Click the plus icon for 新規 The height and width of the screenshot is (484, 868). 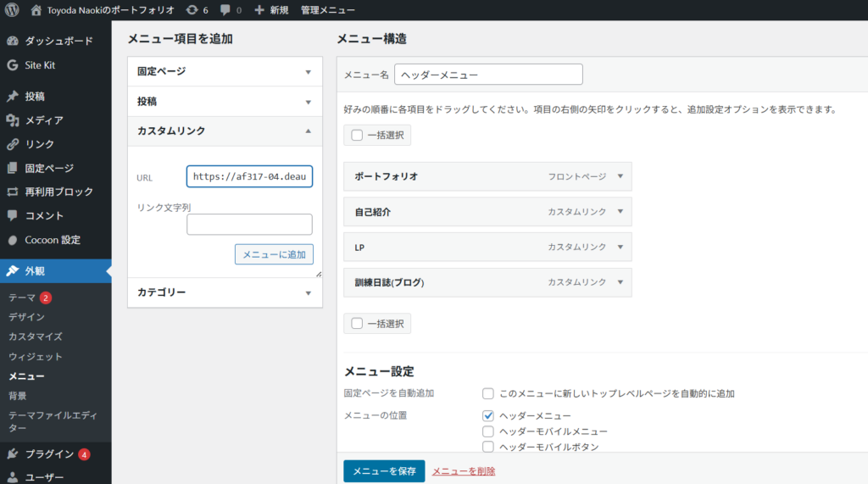click(259, 10)
